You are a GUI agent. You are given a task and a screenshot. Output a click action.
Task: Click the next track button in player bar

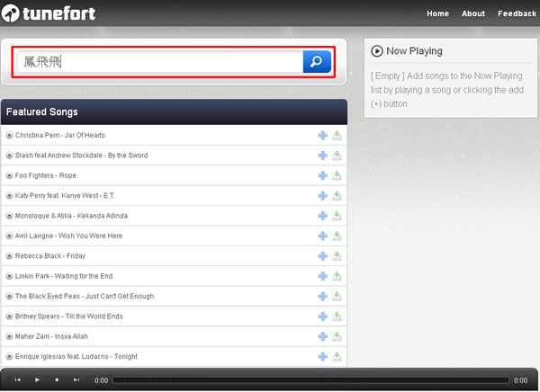click(x=76, y=380)
